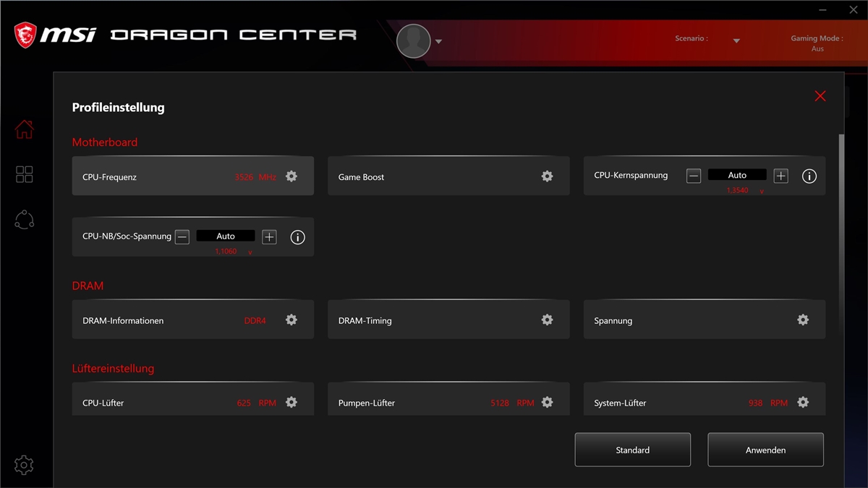Open the Scenario dropdown
The height and width of the screenshot is (488, 868).
[x=736, y=40]
